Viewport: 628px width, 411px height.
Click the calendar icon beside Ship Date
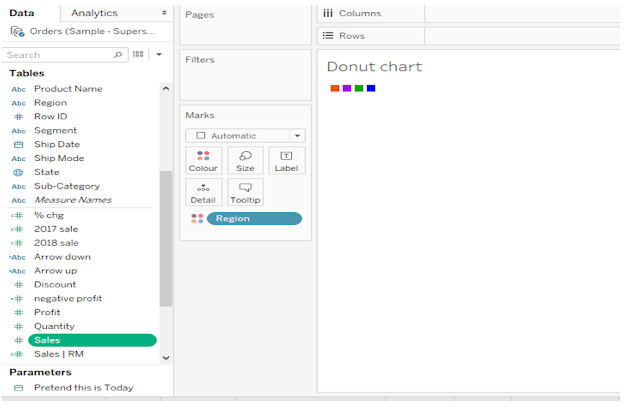point(18,145)
